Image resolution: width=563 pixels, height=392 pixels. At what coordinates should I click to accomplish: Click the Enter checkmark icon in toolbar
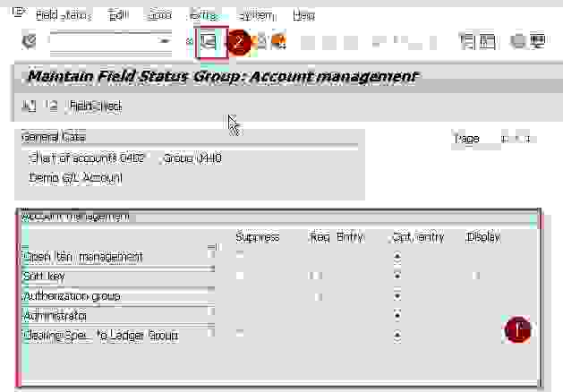click(x=29, y=41)
